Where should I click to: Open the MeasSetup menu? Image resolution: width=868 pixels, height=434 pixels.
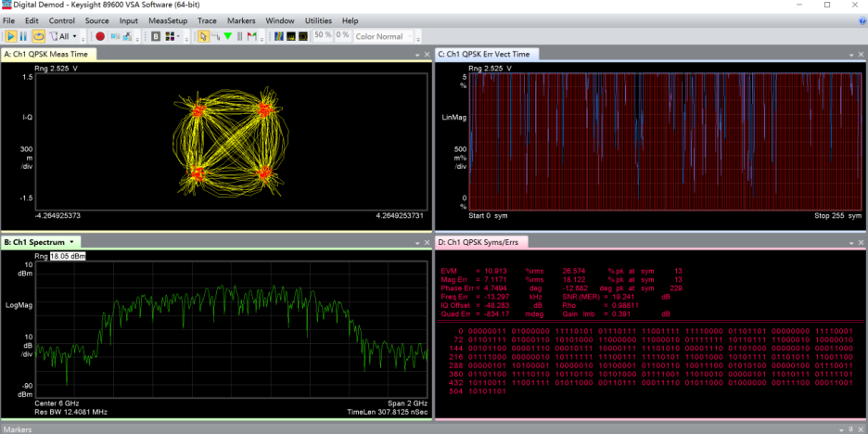click(167, 20)
